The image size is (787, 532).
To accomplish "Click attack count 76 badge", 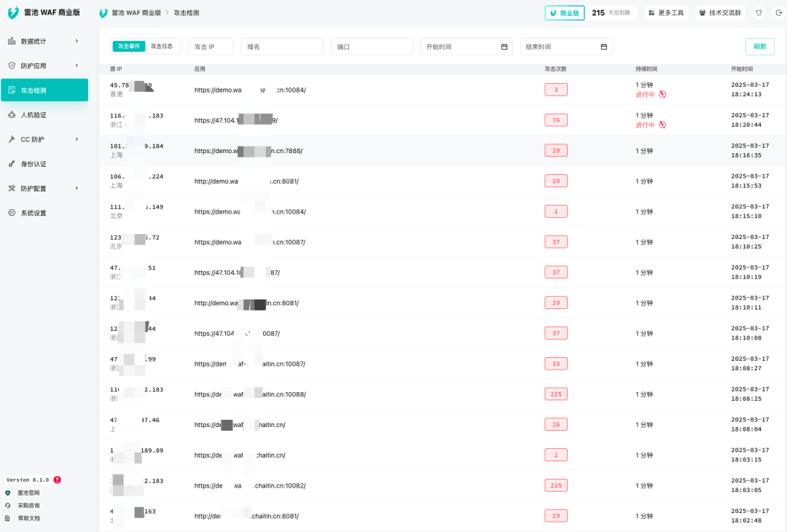I will [556, 120].
